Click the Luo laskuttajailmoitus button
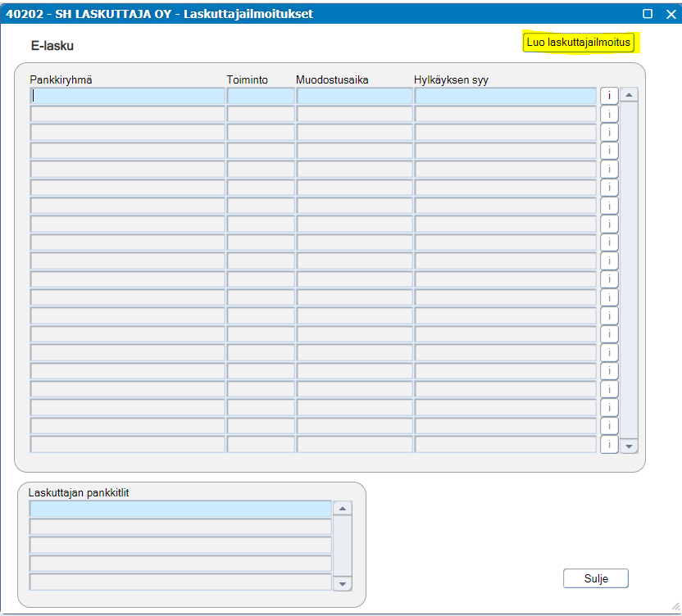 point(578,43)
